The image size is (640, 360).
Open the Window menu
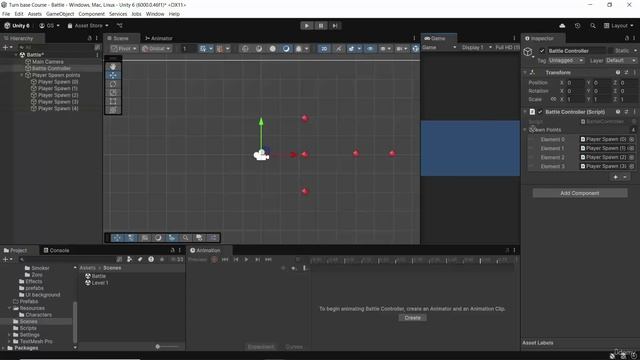pyautogui.click(x=155, y=14)
